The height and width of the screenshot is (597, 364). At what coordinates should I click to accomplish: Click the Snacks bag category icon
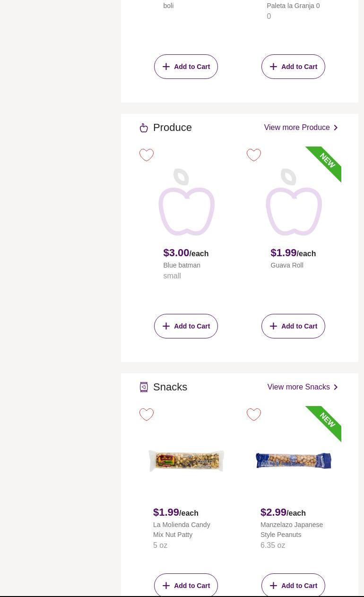(144, 387)
